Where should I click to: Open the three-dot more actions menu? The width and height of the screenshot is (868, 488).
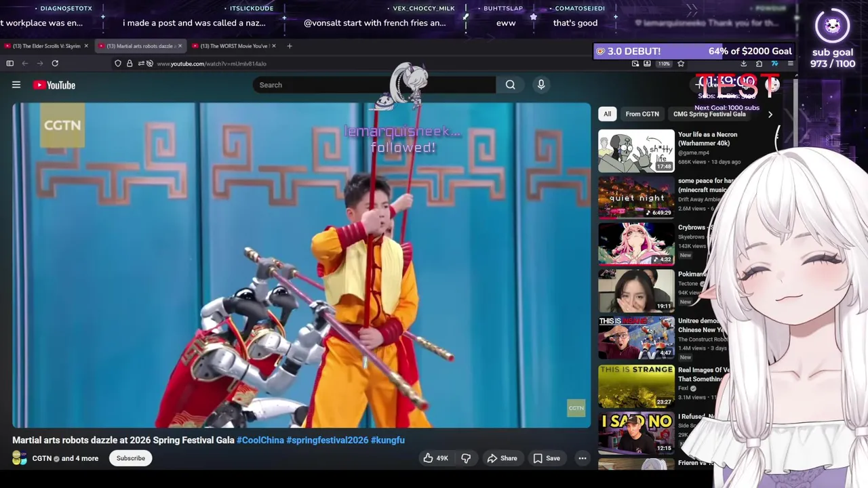[x=582, y=458]
